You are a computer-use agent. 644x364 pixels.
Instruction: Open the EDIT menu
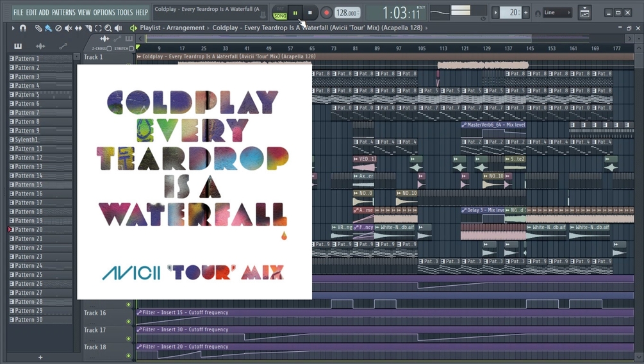(31, 12)
